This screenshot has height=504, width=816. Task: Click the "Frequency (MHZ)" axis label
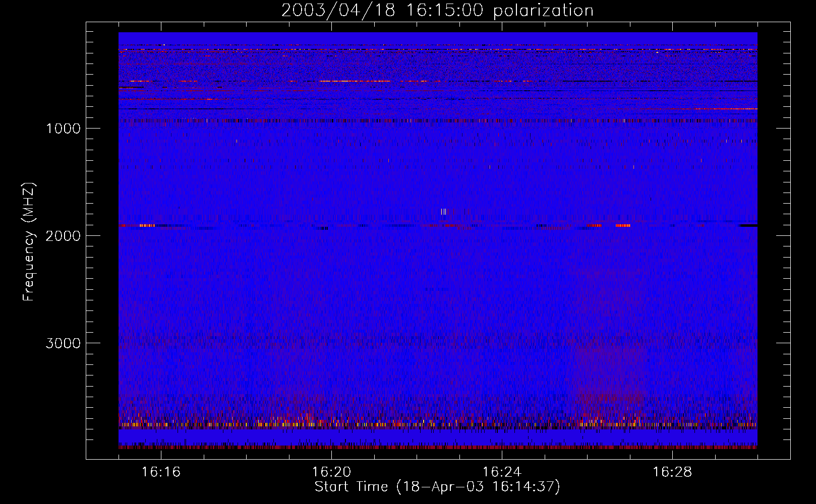pyautogui.click(x=29, y=242)
